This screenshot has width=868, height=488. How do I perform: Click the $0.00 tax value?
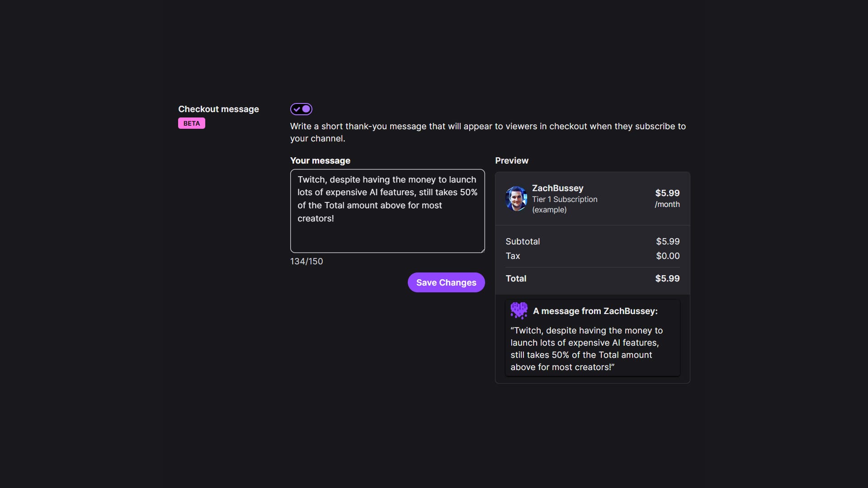tap(668, 256)
